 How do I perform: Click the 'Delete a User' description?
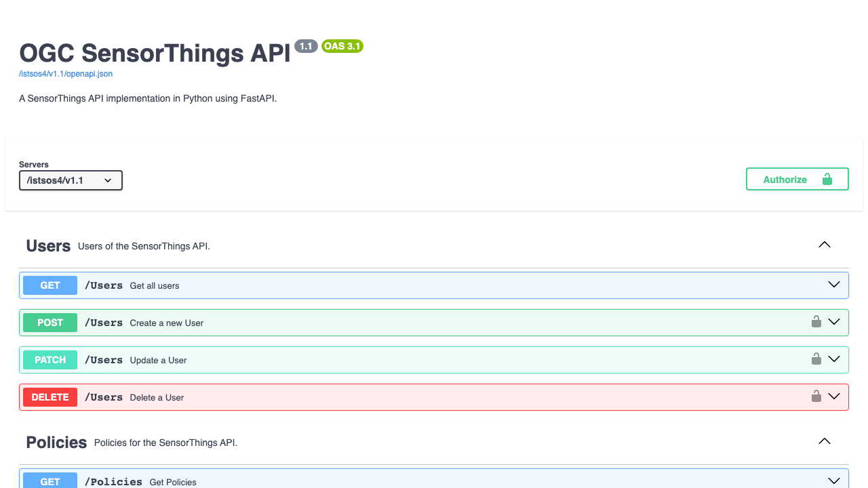point(157,398)
